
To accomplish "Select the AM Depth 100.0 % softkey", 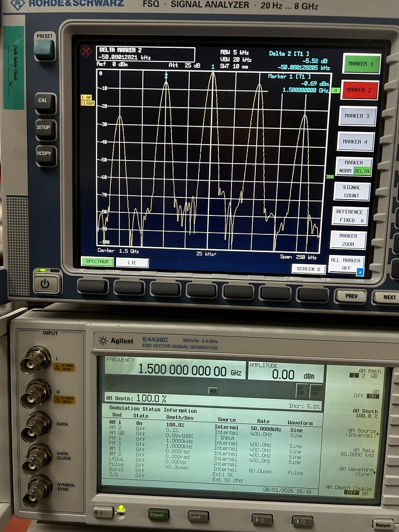I will 366,414.
